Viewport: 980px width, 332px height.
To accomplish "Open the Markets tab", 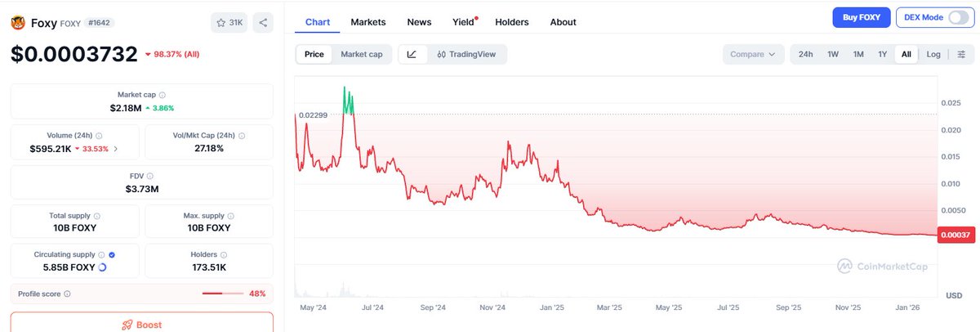I will (x=367, y=22).
